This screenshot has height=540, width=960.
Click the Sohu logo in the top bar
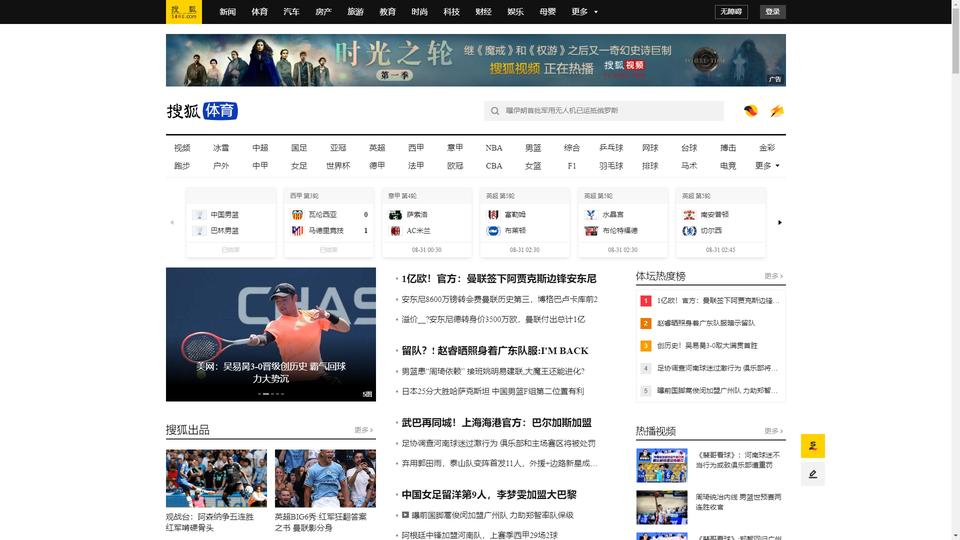click(x=184, y=12)
